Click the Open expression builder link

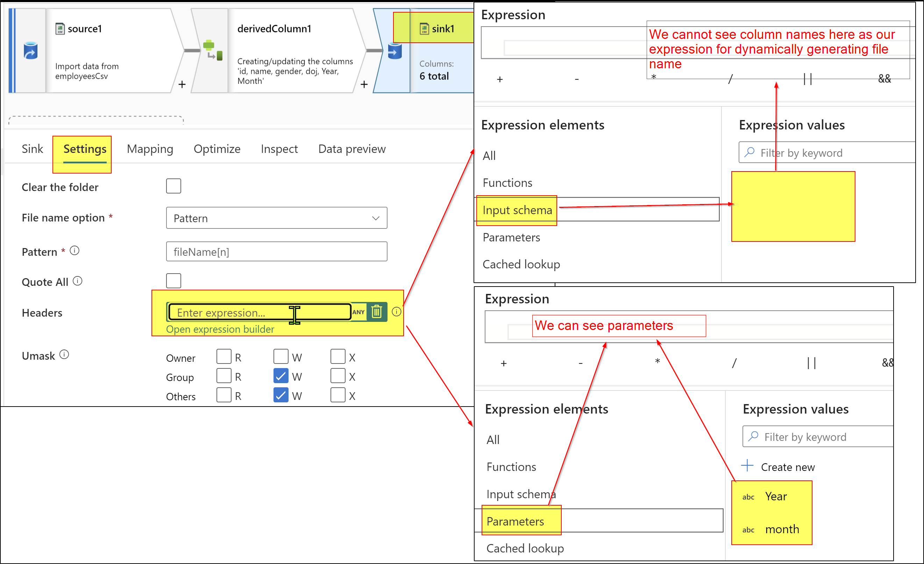point(220,329)
